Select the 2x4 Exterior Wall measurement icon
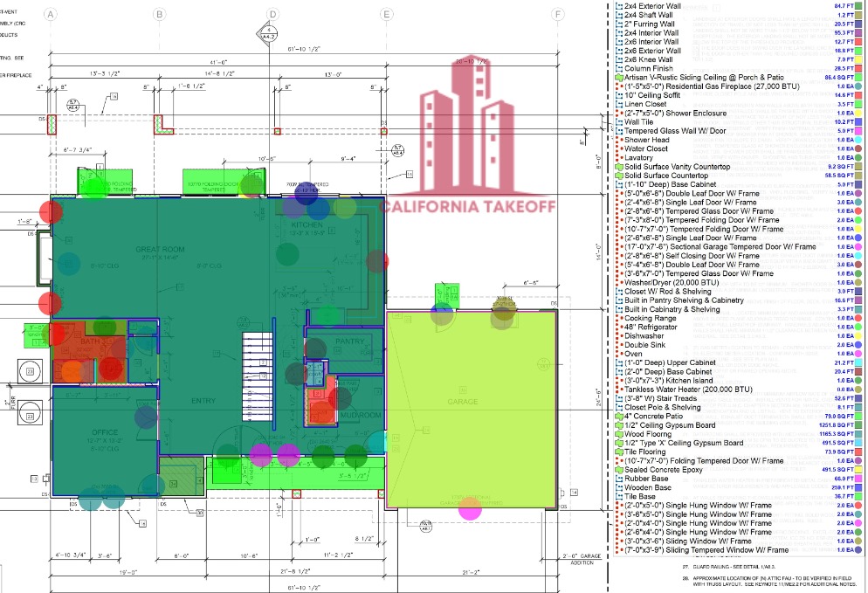Viewport: 868px width, 593px height. point(618,7)
